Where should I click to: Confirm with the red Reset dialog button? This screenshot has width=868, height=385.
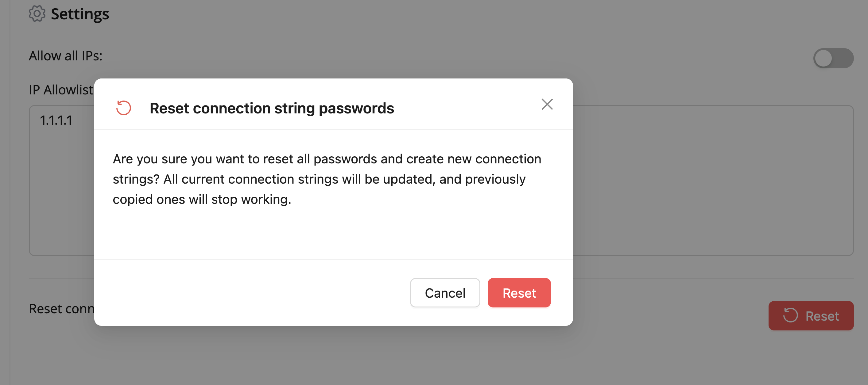pos(519,293)
